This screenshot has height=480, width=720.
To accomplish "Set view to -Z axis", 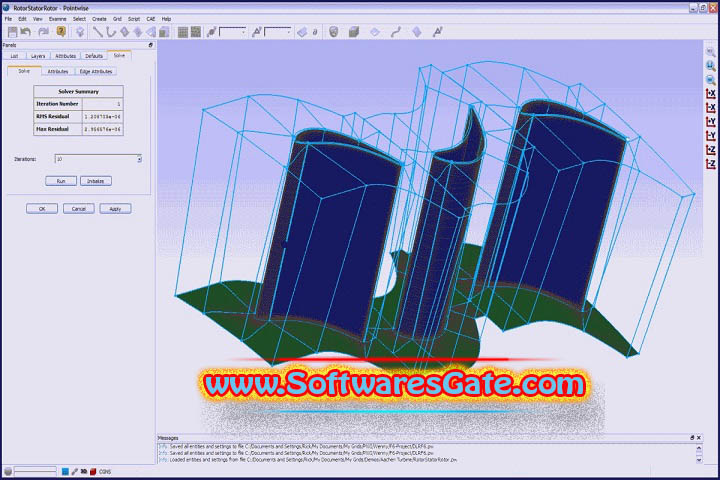I will click(710, 164).
